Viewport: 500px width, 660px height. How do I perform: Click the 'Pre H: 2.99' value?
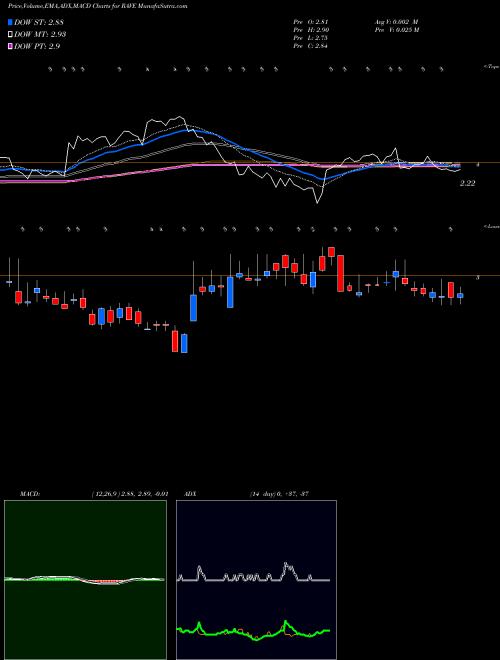click(311, 30)
